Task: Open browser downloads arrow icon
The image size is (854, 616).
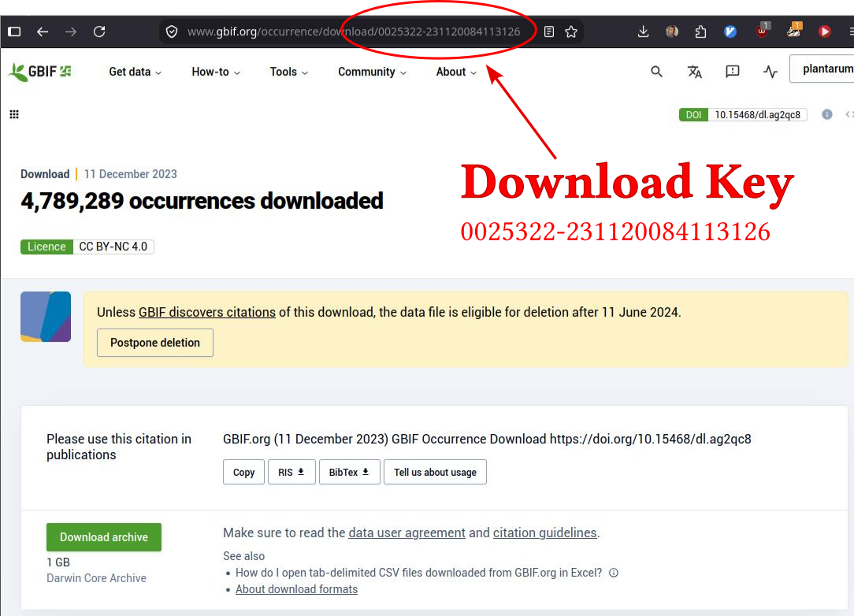Action: point(643,32)
